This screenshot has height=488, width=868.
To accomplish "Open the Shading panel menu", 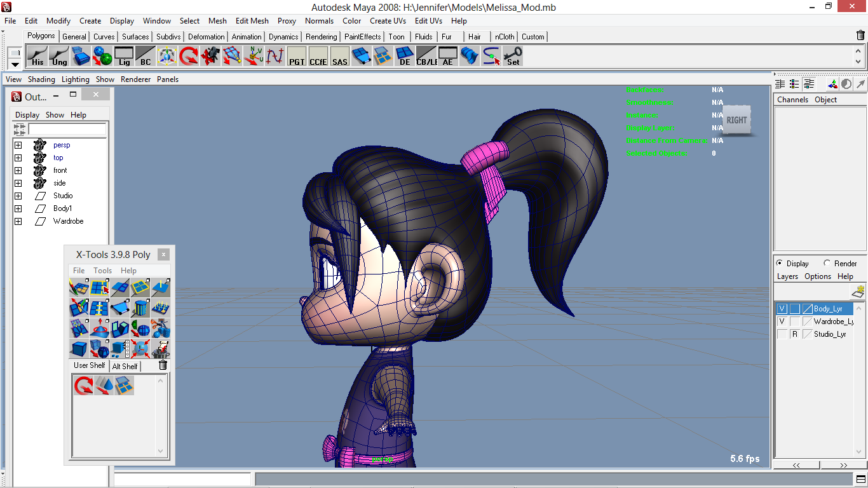I will (41, 79).
